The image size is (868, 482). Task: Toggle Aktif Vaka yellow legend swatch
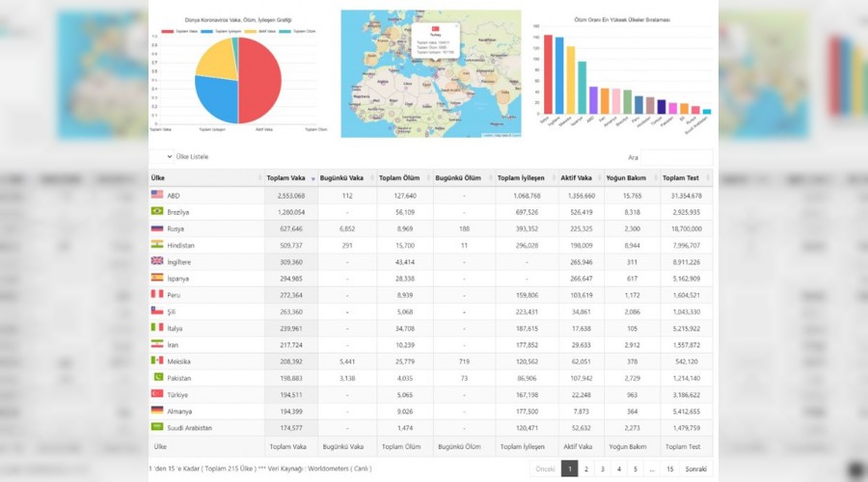250,32
